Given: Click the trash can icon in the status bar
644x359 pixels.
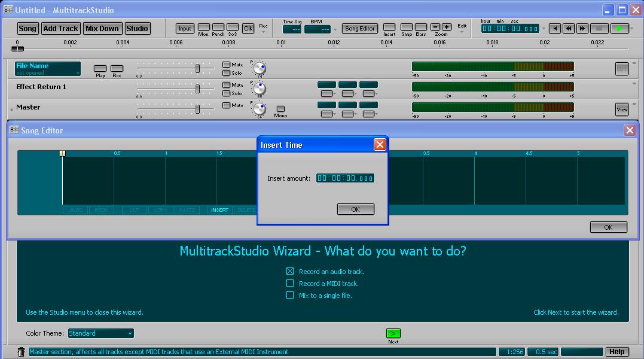Looking at the screenshot, I should pos(21,352).
